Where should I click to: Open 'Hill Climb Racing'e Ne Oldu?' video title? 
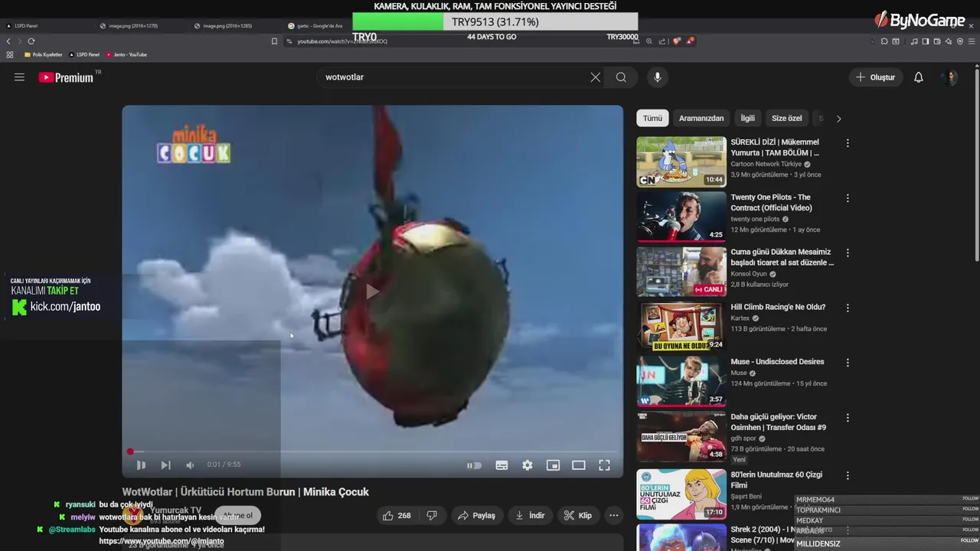point(778,307)
